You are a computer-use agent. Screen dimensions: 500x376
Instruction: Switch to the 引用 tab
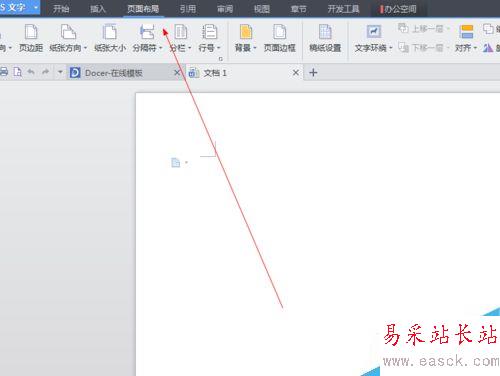(x=188, y=9)
